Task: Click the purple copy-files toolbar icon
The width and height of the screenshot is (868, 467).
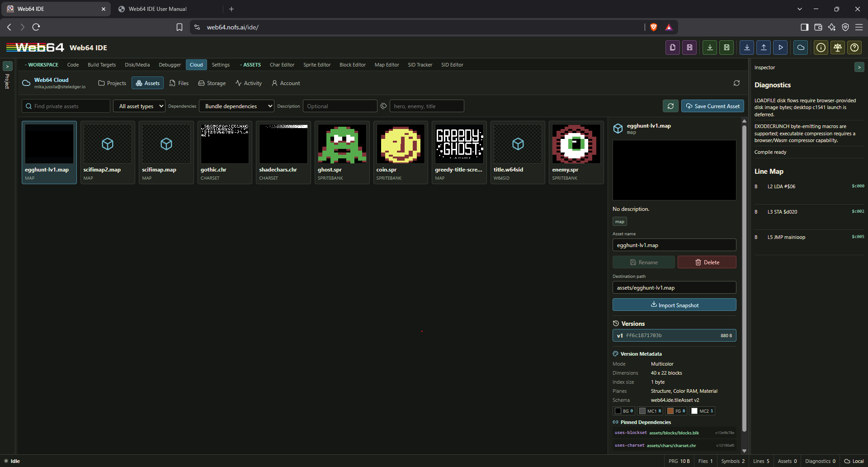Action: [673, 48]
